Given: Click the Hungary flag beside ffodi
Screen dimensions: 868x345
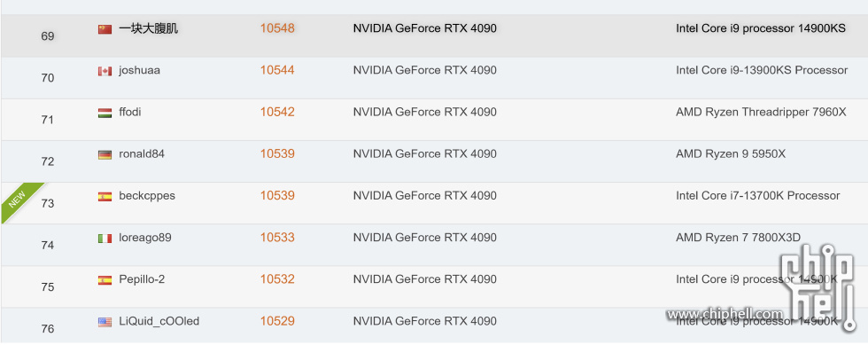Looking at the screenshot, I should (105, 113).
